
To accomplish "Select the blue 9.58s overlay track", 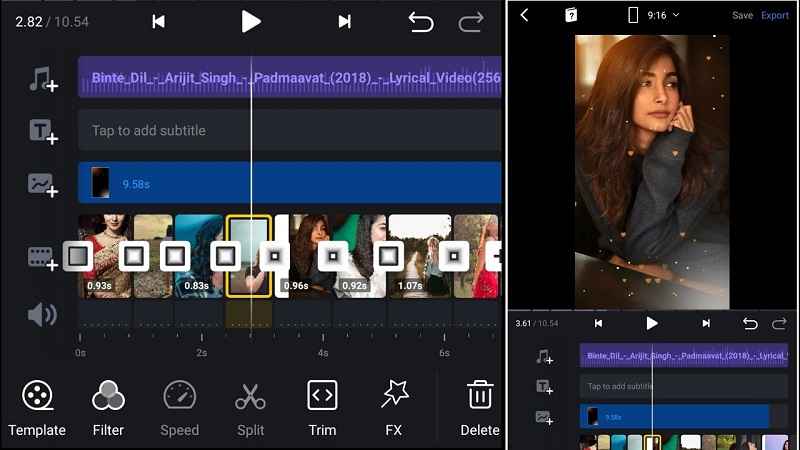I will click(x=289, y=183).
